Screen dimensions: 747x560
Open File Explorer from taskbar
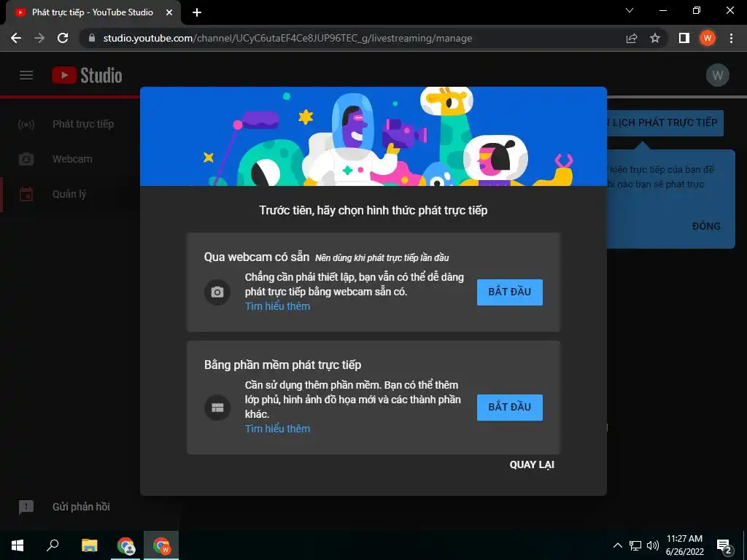(89, 545)
